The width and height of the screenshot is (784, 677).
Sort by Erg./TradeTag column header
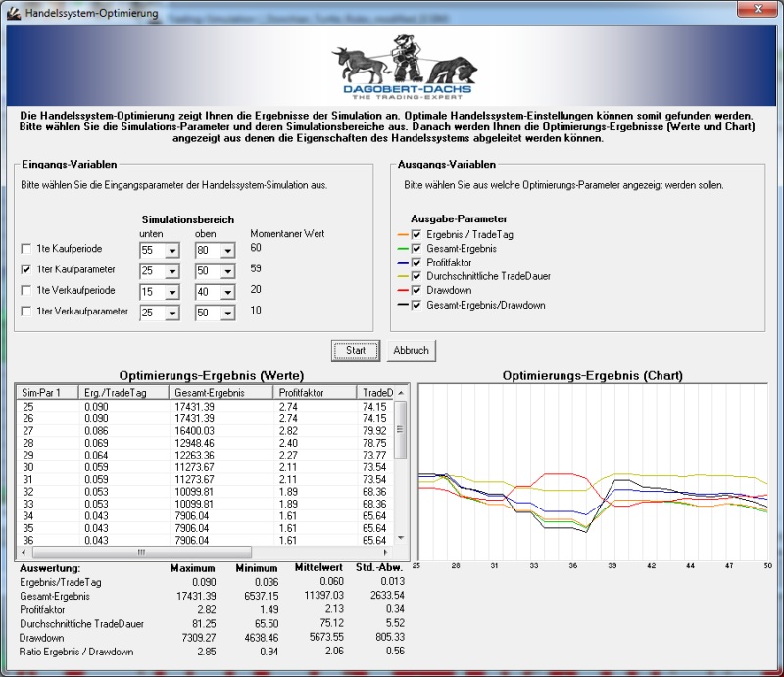(123, 393)
